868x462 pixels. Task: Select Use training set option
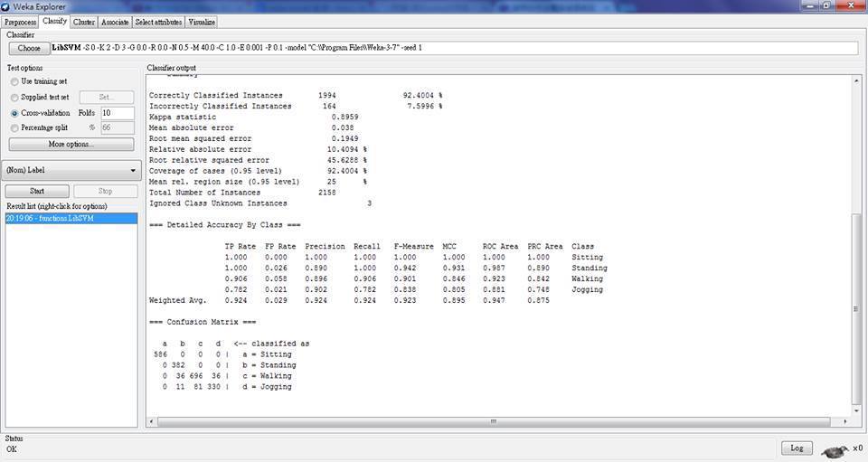(15, 82)
